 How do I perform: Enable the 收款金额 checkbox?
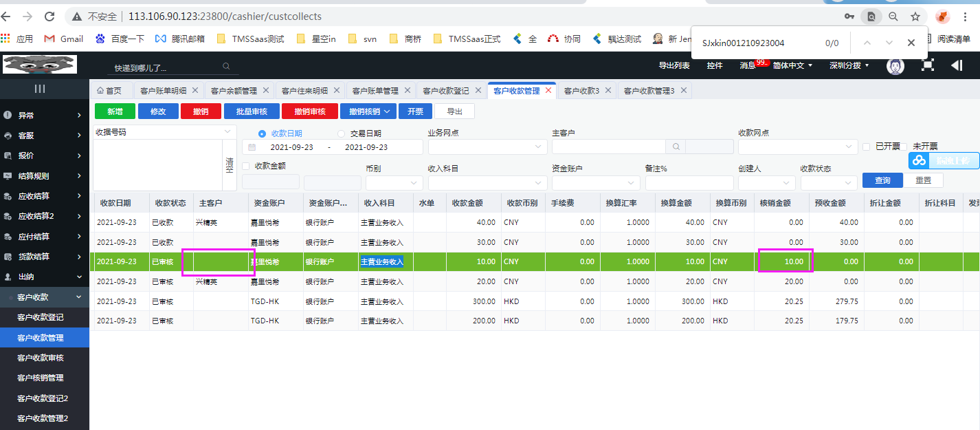pos(246,166)
